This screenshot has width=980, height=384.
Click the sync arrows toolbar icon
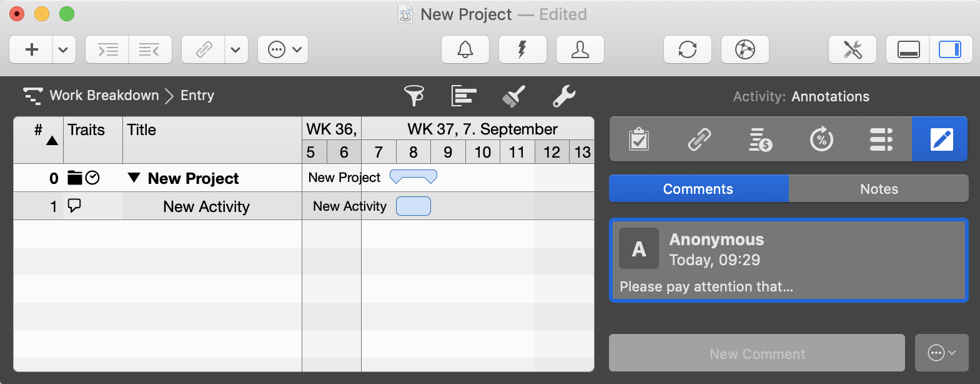tap(688, 49)
